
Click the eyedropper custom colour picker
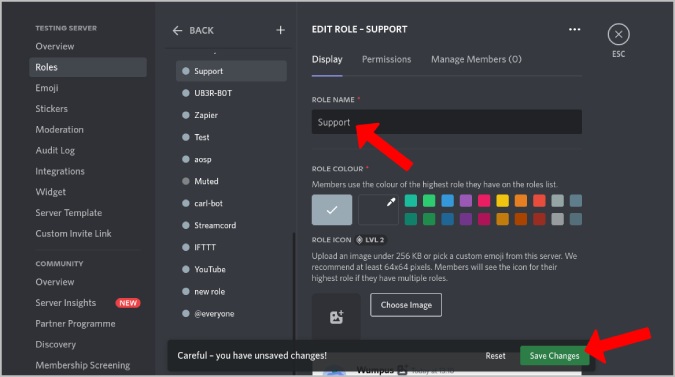tap(378, 210)
